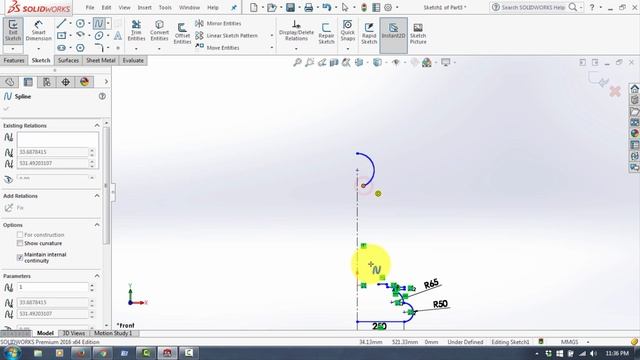Open the Spline tool dropdown arrow
This screenshot has width=640, height=360.
tap(108, 24)
